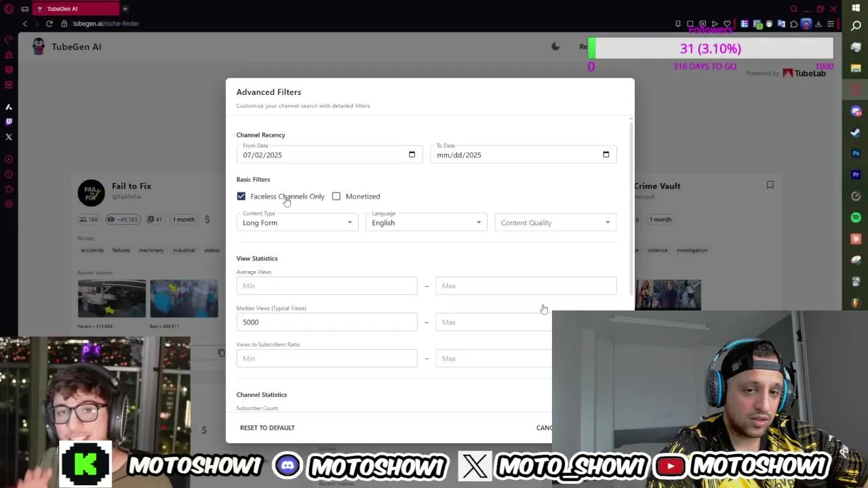Open the Language dropdown
The image size is (868, 488).
click(426, 222)
